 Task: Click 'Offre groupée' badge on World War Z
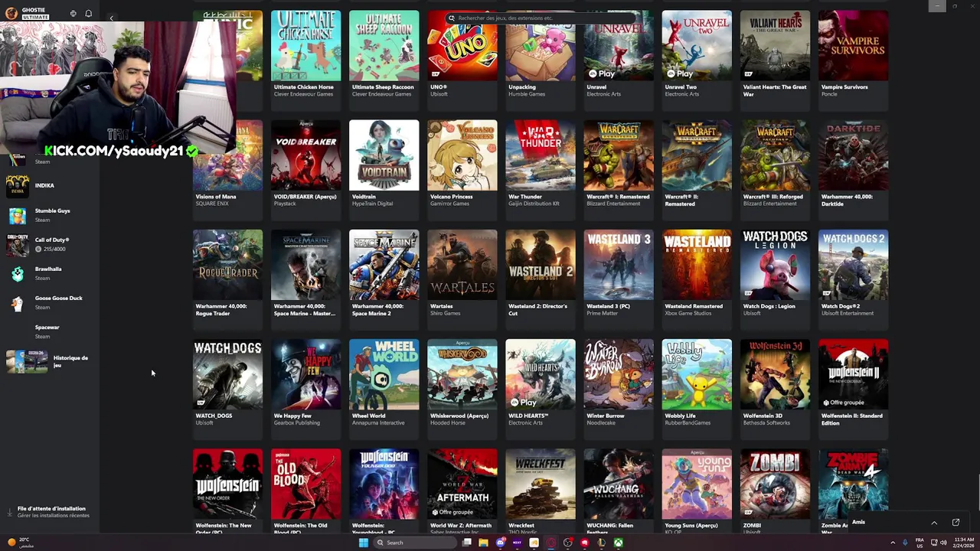[453, 512]
